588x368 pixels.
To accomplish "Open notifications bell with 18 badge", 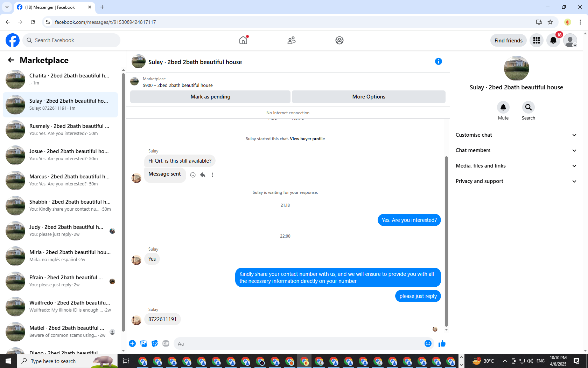I will coord(553,41).
